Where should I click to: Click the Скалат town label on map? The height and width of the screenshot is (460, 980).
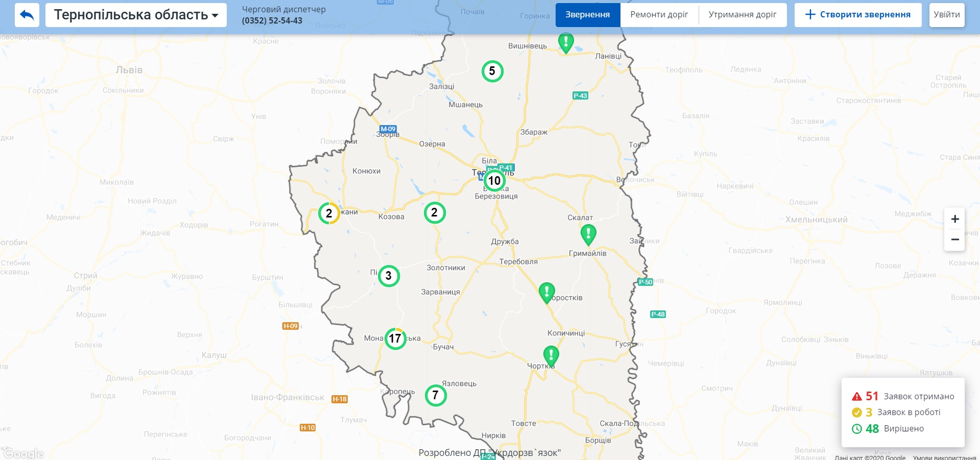[x=580, y=217]
